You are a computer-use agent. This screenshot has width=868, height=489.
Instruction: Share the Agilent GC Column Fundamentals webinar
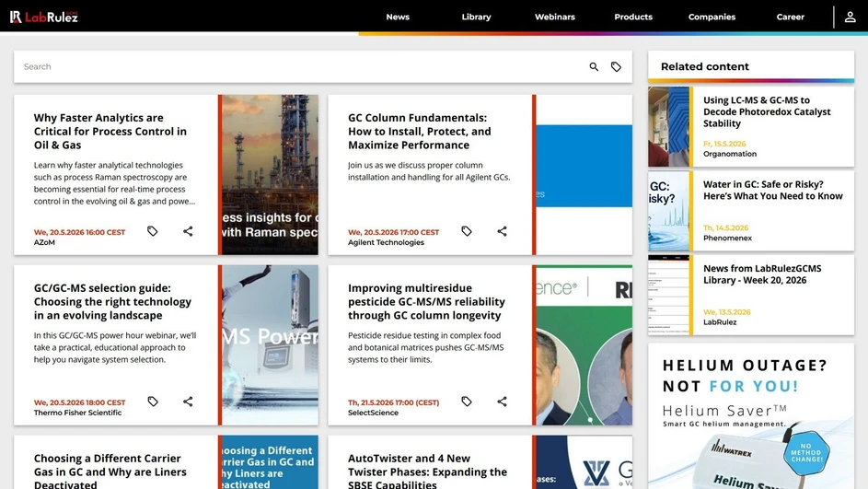502,231
